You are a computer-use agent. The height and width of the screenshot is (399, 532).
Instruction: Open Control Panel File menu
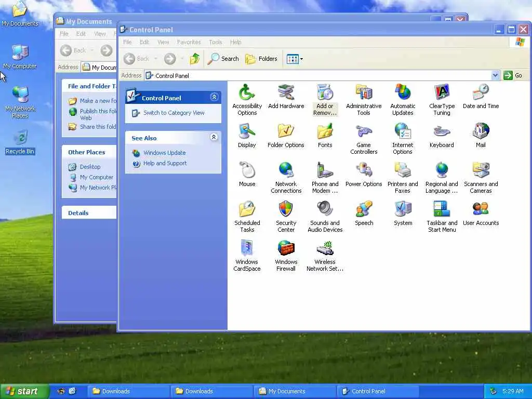[127, 42]
